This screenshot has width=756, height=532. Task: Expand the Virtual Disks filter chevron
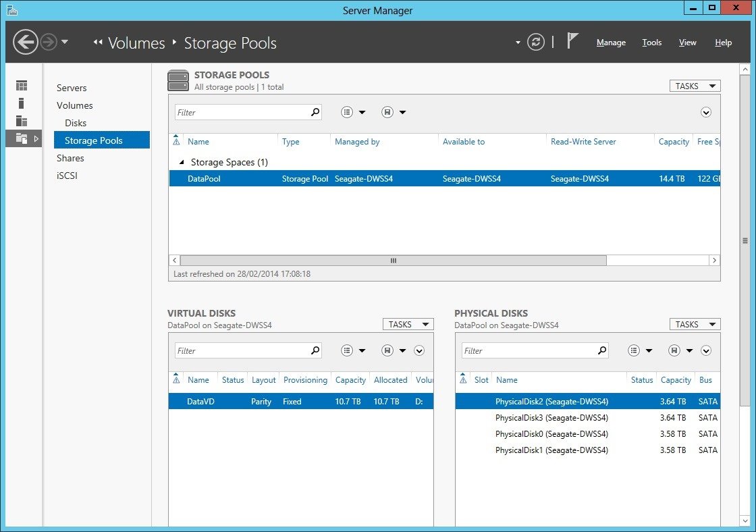point(419,350)
